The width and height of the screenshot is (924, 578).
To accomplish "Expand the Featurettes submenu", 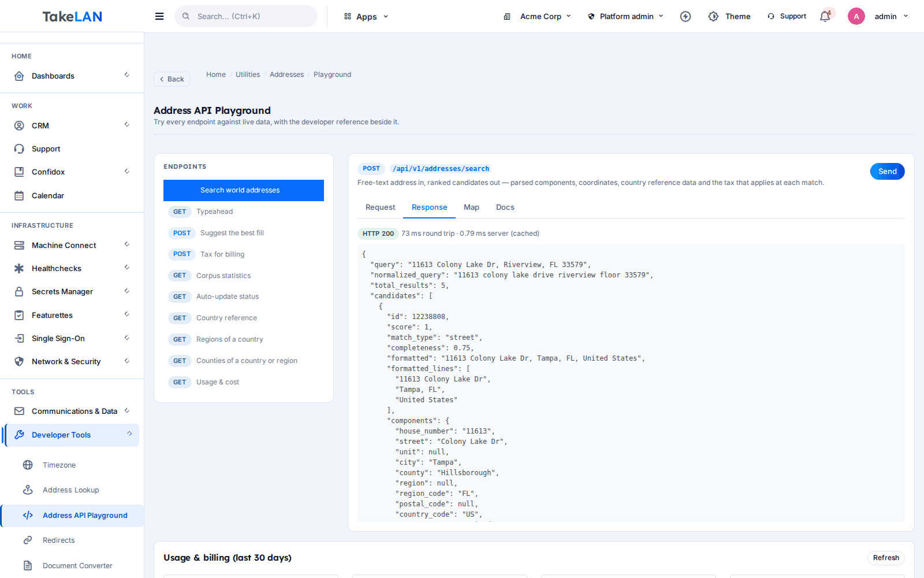I will [x=126, y=314].
